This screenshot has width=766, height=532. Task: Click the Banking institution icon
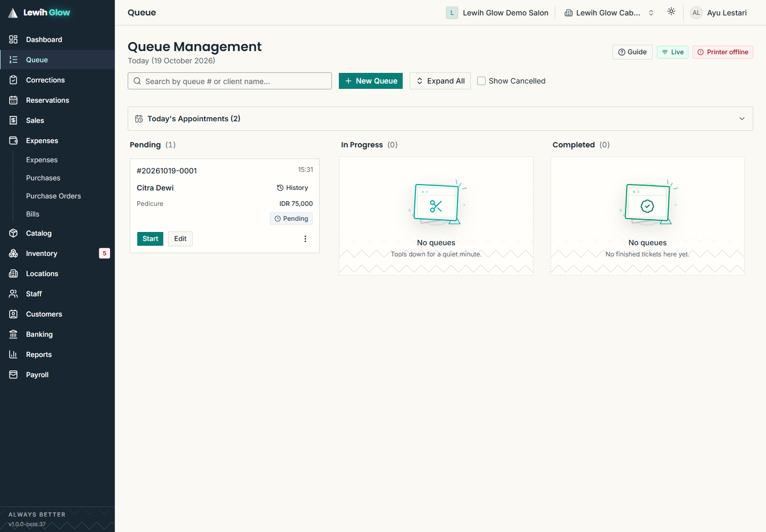click(13, 334)
